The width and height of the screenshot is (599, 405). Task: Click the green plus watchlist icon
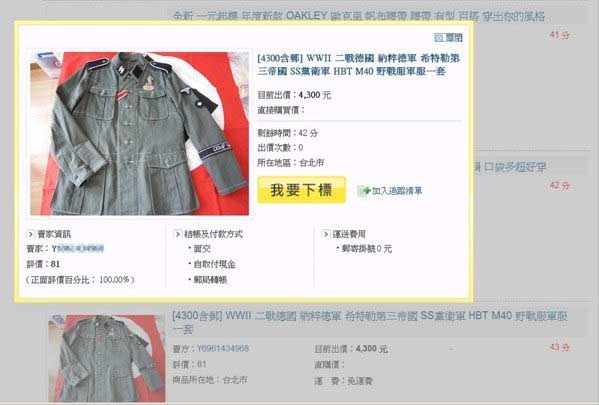364,190
